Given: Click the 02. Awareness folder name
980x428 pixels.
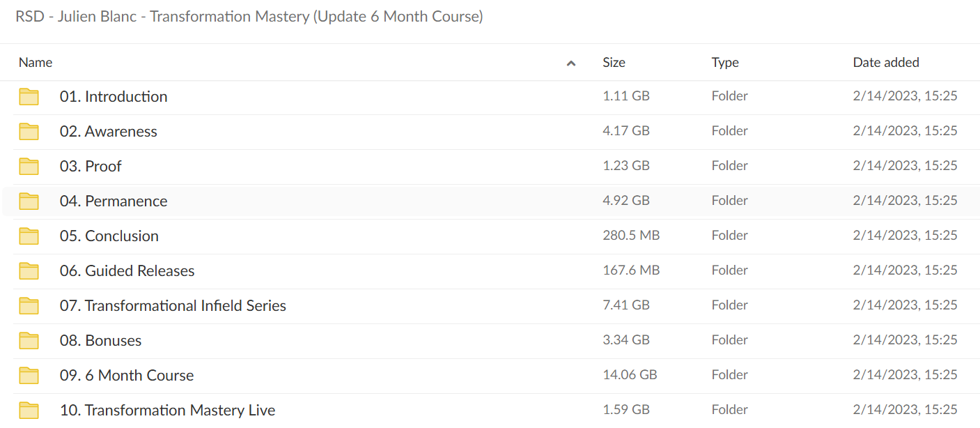Looking at the screenshot, I should tap(109, 131).
